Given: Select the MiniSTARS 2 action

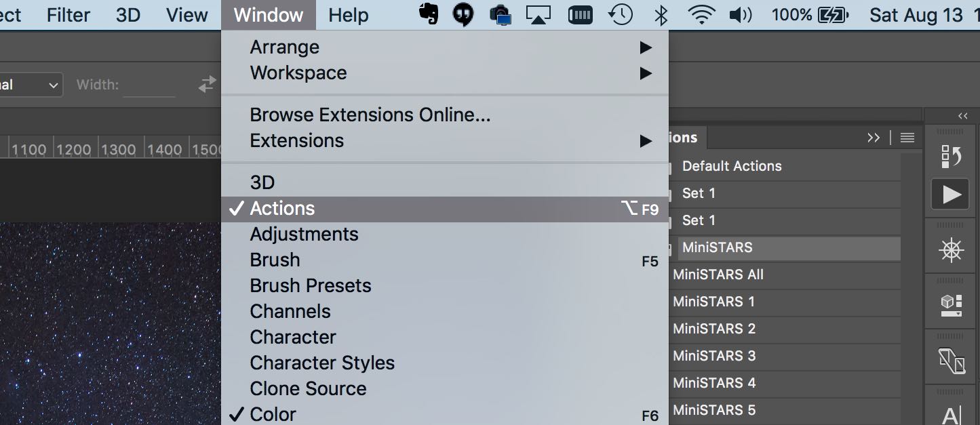Looking at the screenshot, I should [785, 329].
